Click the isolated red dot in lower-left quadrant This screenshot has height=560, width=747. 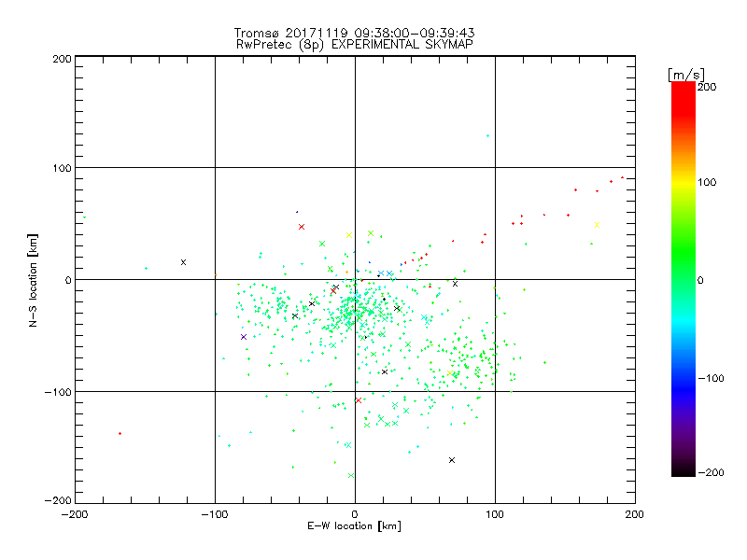pyautogui.click(x=120, y=433)
